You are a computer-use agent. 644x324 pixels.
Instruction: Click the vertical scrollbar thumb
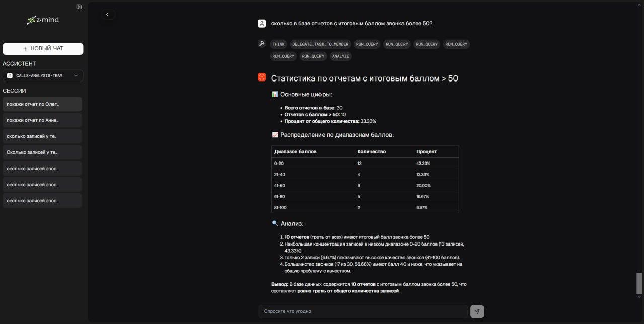click(x=639, y=283)
